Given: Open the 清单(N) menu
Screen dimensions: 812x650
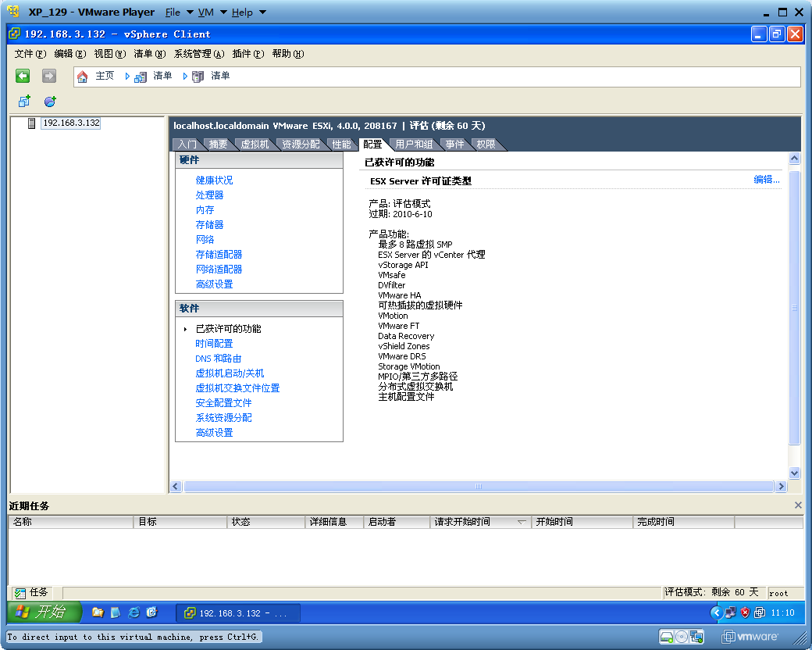Looking at the screenshot, I should click(x=150, y=53).
